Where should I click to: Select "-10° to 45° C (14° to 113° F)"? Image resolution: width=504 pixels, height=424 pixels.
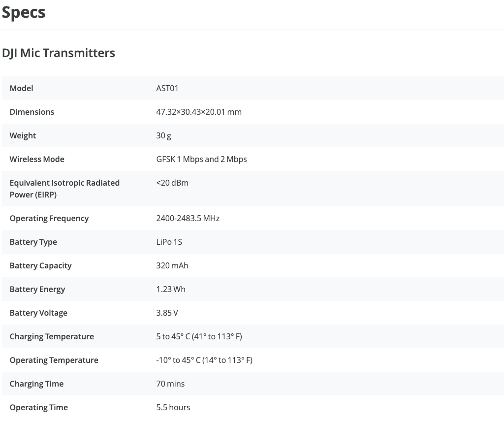[204, 360]
